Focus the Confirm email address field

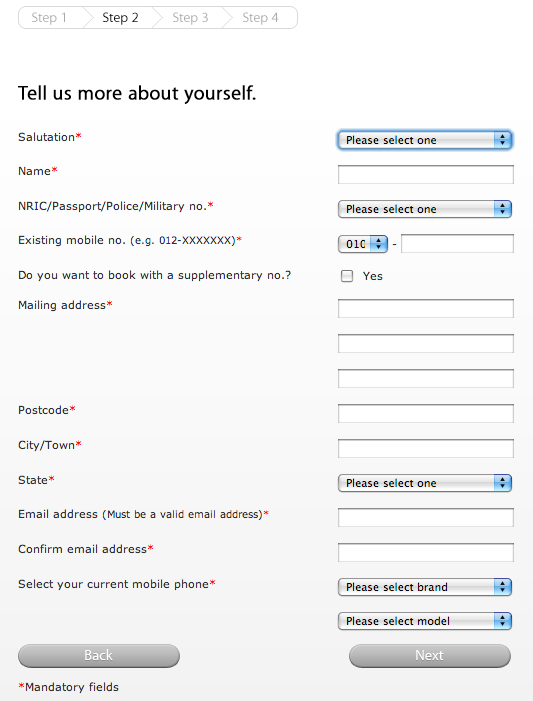(426, 553)
